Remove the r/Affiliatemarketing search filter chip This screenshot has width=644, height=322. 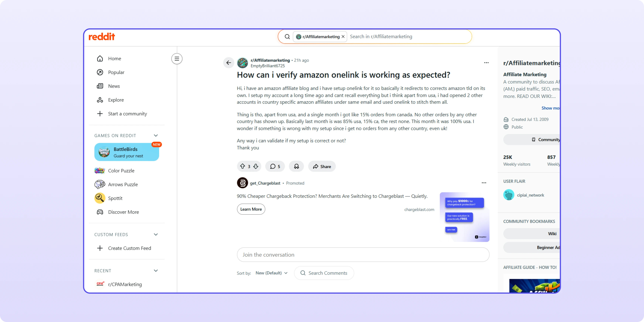(343, 36)
